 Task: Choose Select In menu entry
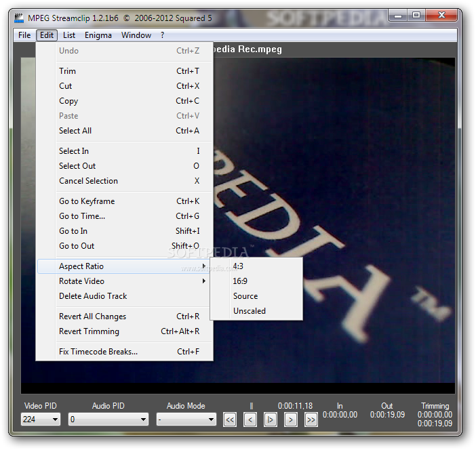pyautogui.click(x=124, y=151)
